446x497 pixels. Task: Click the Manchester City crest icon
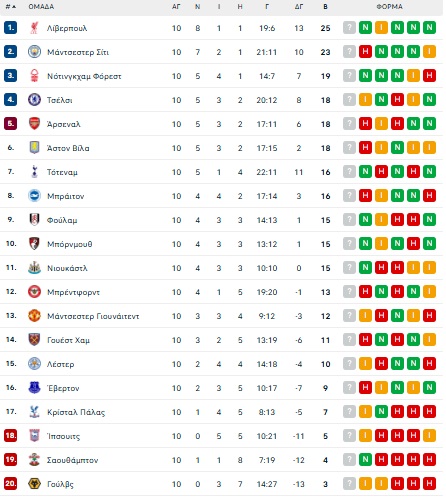click(34, 52)
